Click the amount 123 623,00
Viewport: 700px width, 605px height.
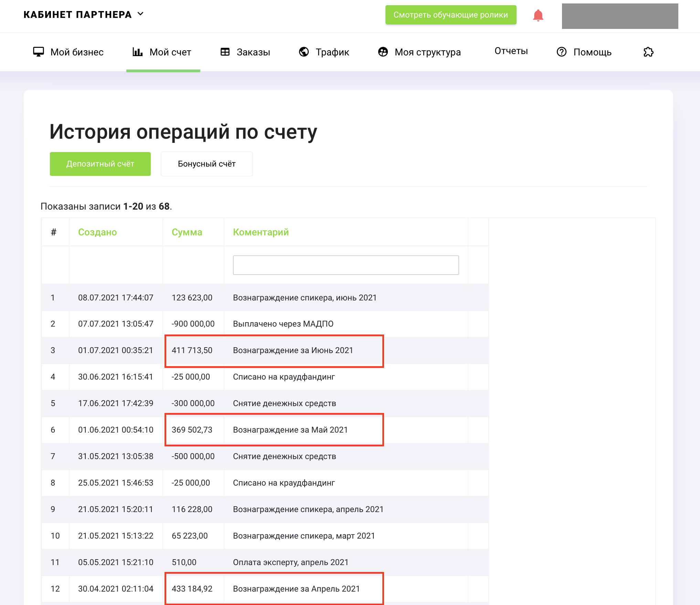tap(192, 298)
